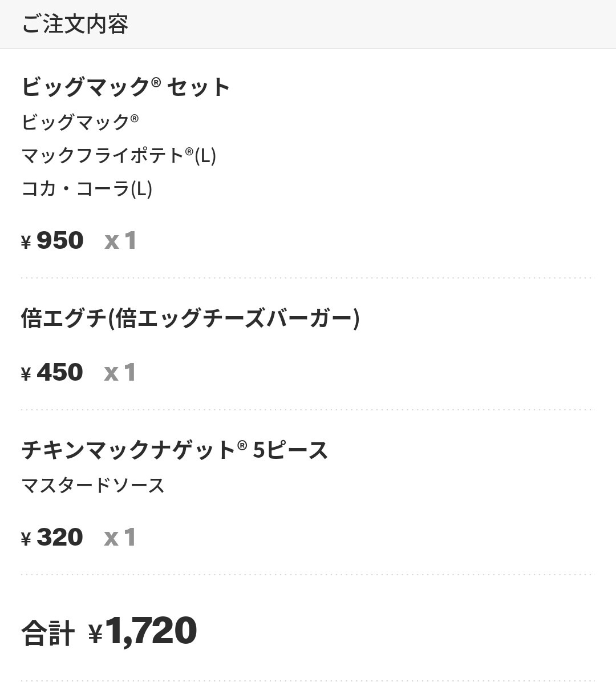Select the コカ・コーラ(L) drink line
Viewport: 616px width, 682px height.
[87, 188]
